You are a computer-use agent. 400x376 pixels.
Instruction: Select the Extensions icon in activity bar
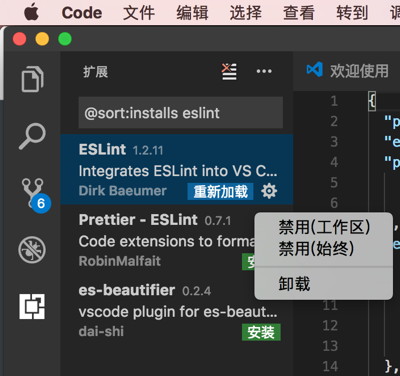(x=32, y=306)
